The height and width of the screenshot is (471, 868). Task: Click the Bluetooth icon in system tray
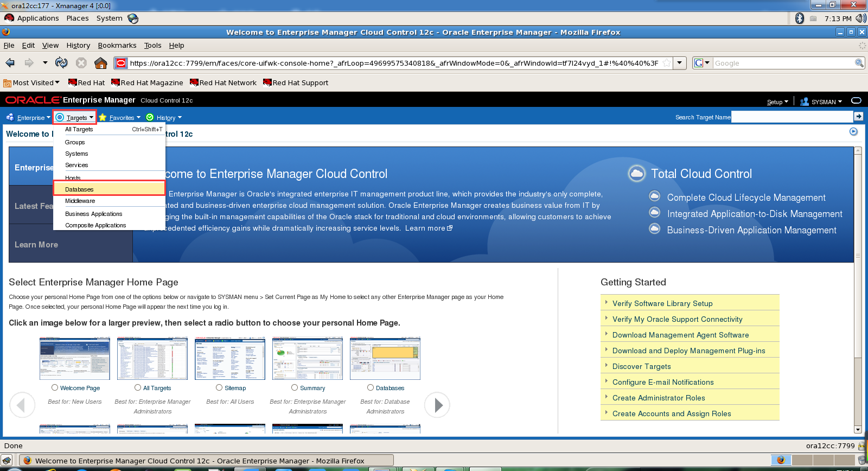[799, 18]
